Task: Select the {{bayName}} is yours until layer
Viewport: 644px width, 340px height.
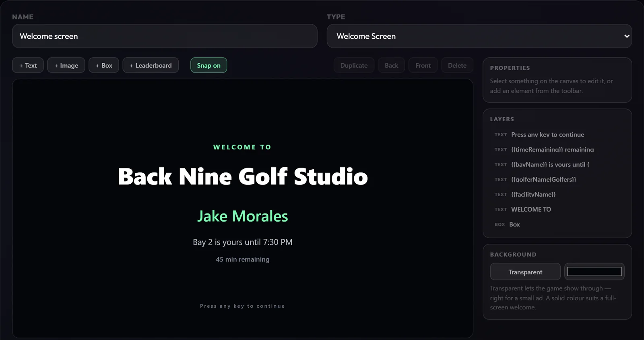Action: pyautogui.click(x=557, y=164)
